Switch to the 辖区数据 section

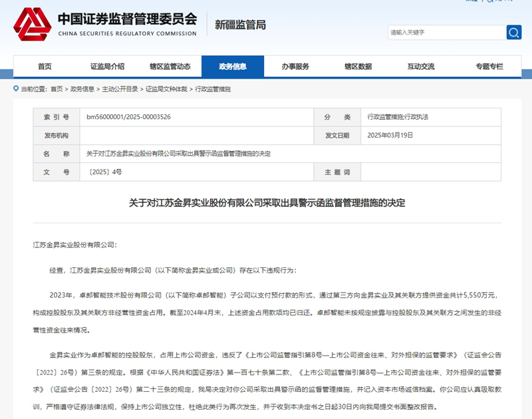click(358, 67)
